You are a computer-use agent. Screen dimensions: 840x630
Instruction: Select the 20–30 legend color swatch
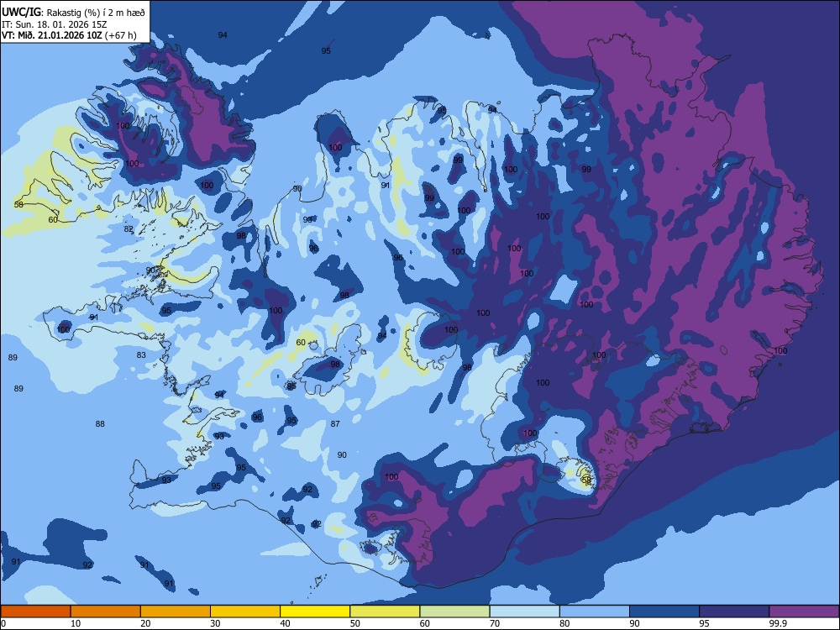(176, 612)
